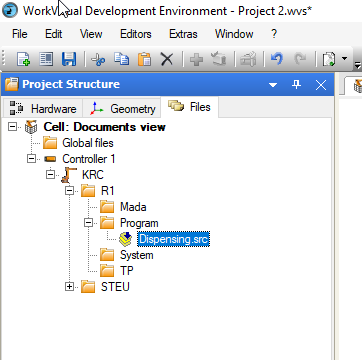Collapse the Program folder node
Image resolution: width=362 pixels, height=360 pixels.
tap(88, 223)
